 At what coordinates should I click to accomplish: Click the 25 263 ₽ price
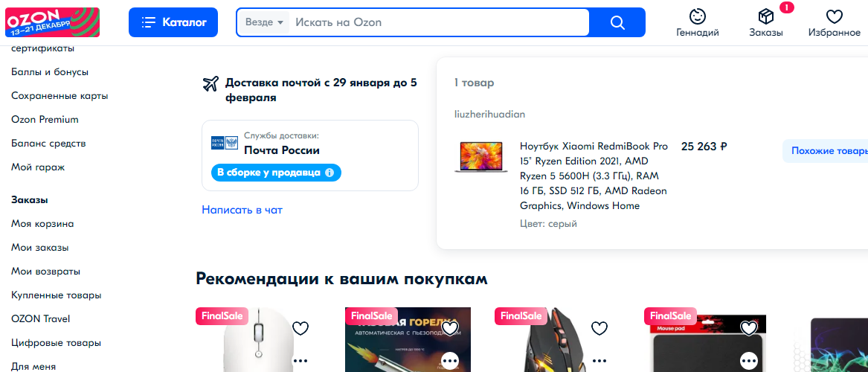click(704, 147)
